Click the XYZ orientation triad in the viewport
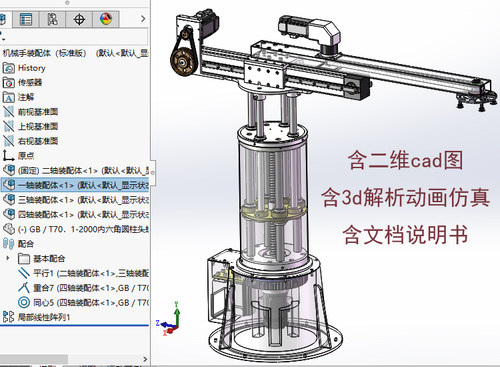Viewport: 500px width, 367px height. click(x=169, y=318)
